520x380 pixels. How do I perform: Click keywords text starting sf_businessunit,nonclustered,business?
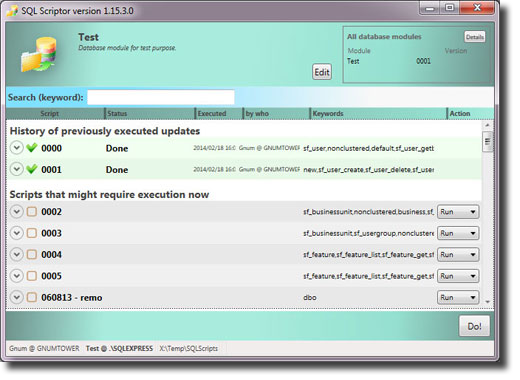point(368,212)
